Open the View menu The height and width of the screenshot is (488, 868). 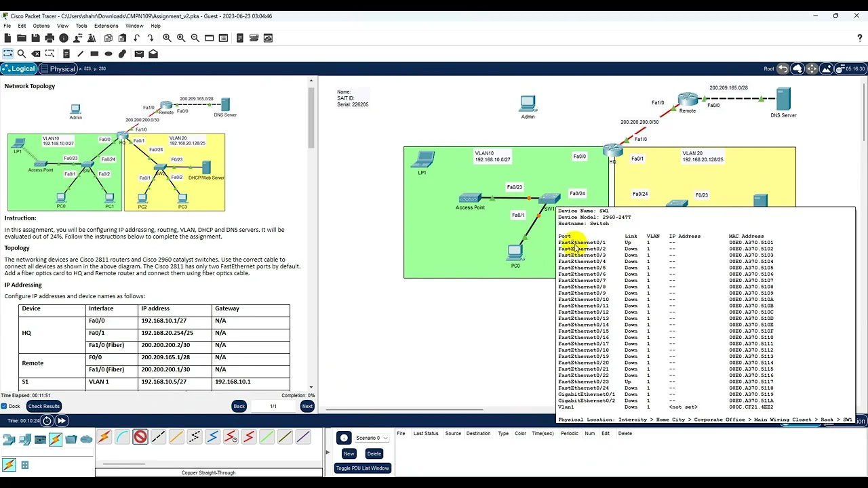click(62, 26)
